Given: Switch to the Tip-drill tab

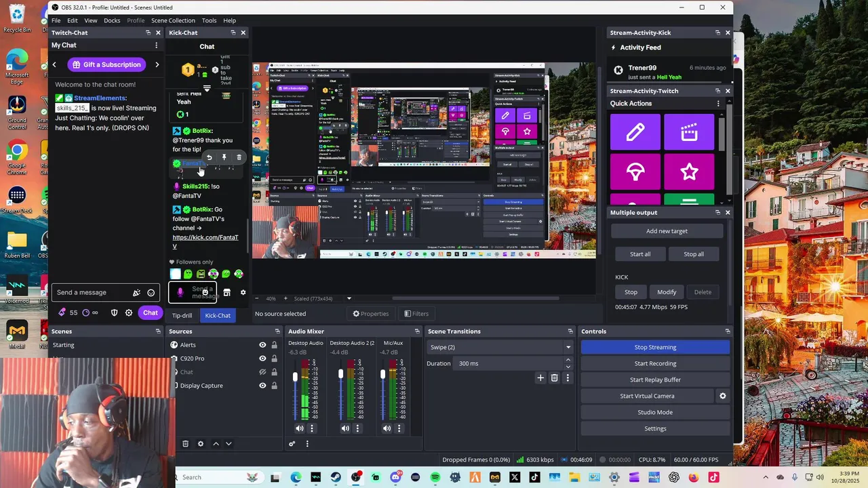Looking at the screenshot, I should click(182, 315).
